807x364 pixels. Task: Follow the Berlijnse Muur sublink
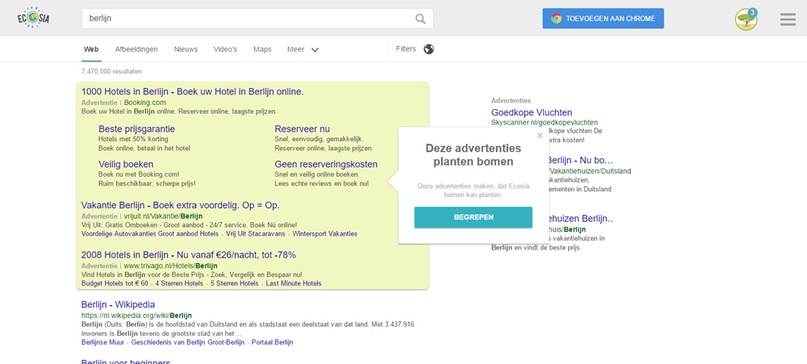[102, 342]
